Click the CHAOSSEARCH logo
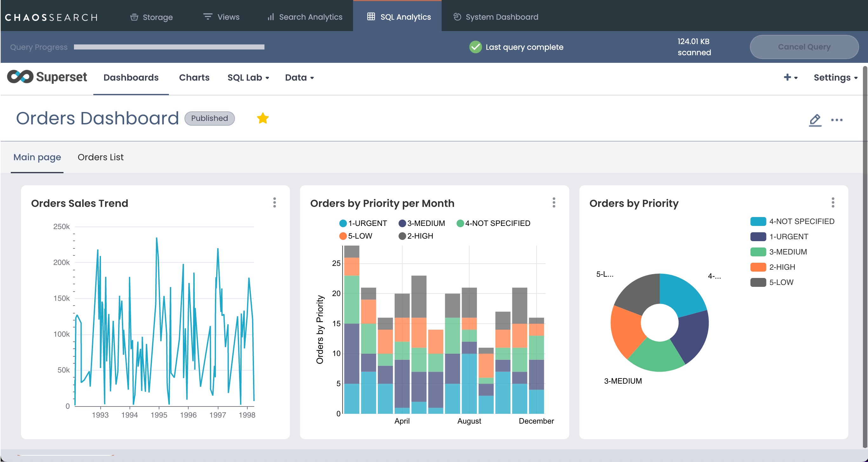This screenshot has height=462, width=868. 51,17
